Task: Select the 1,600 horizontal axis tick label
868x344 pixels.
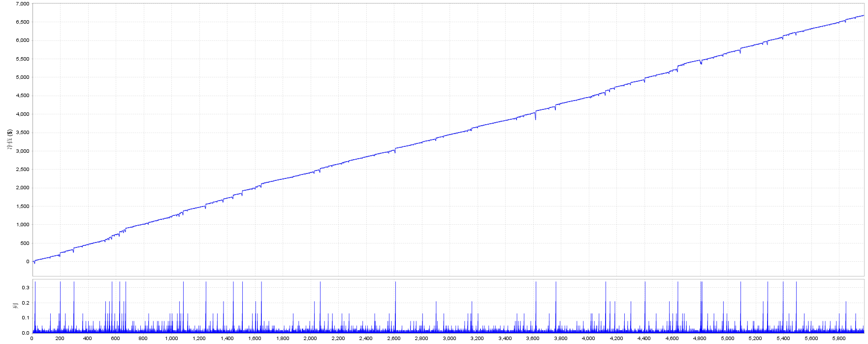Action: pyautogui.click(x=255, y=339)
